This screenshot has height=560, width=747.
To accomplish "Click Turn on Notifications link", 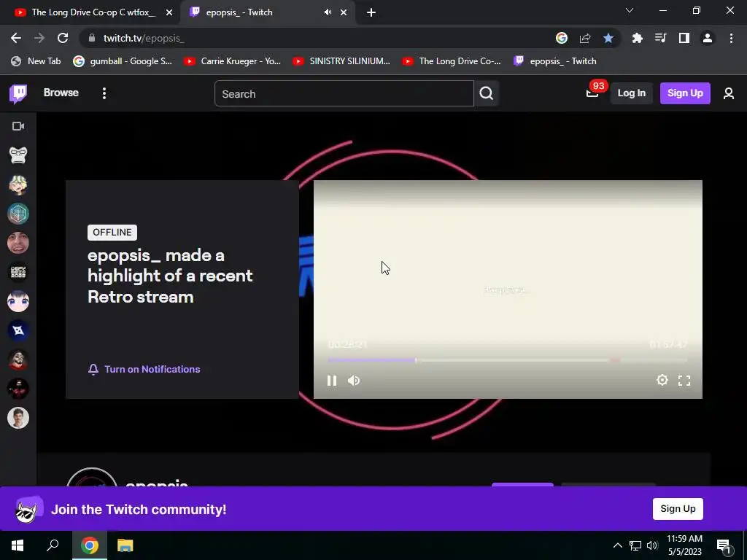I will [x=152, y=370].
